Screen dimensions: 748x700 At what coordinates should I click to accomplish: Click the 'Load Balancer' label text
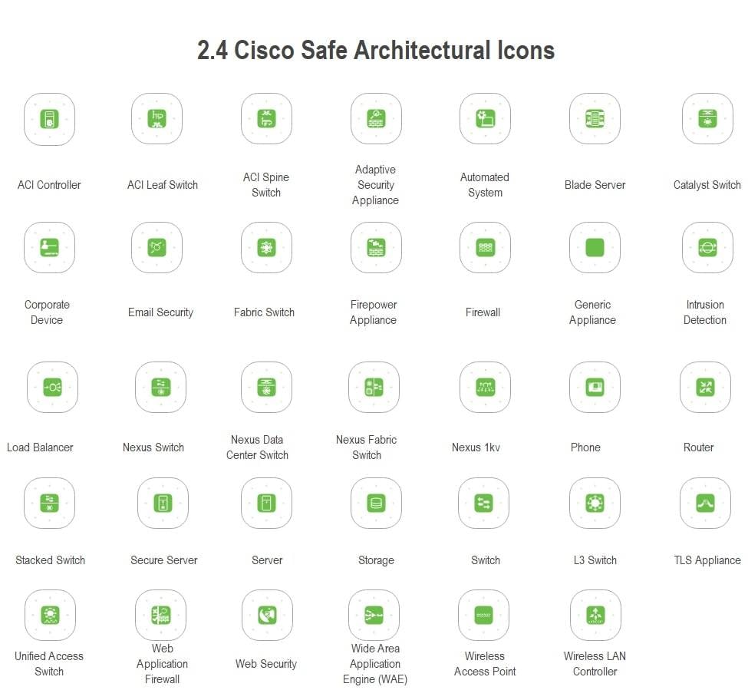pos(40,447)
